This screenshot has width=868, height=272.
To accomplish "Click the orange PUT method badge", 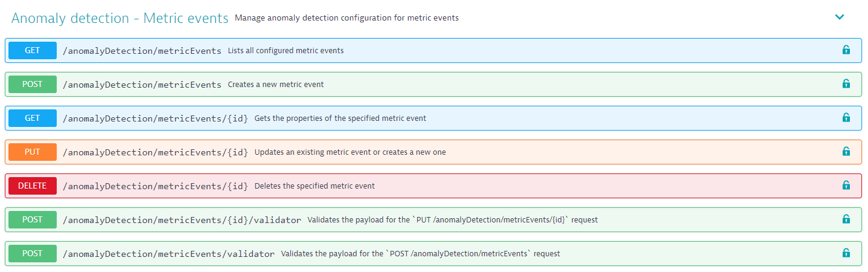I will click(33, 152).
